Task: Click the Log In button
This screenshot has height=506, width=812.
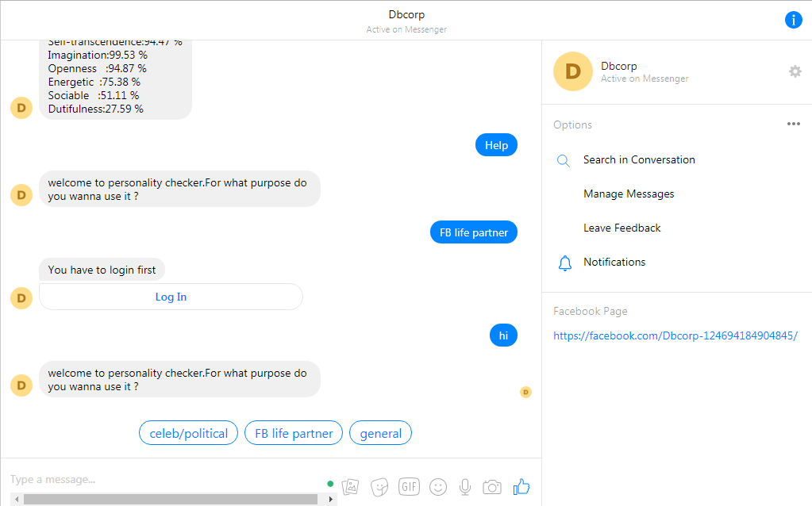Action: click(x=171, y=297)
